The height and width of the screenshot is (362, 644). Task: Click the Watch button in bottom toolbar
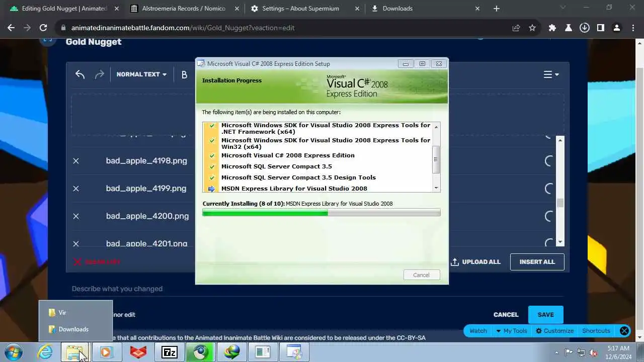click(478, 331)
